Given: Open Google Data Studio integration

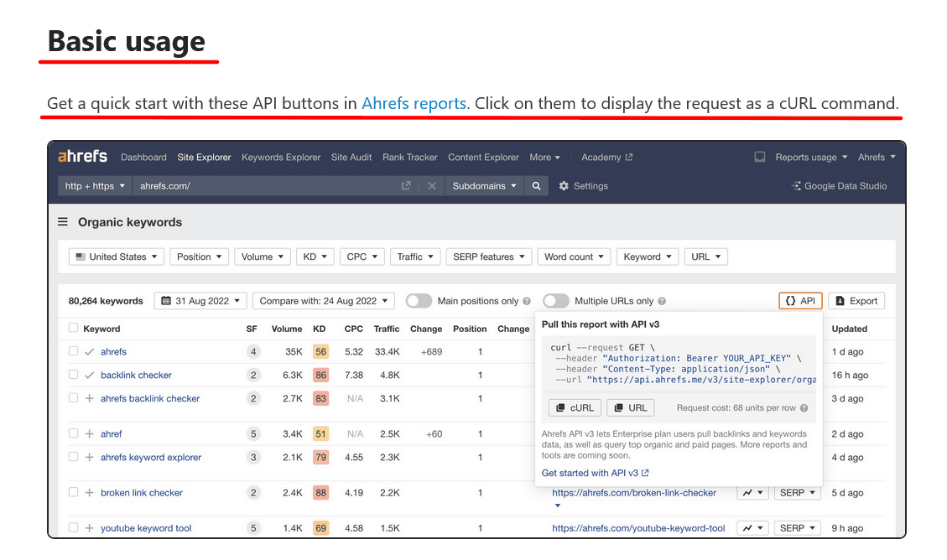Looking at the screenshot, I should (839, 185).
